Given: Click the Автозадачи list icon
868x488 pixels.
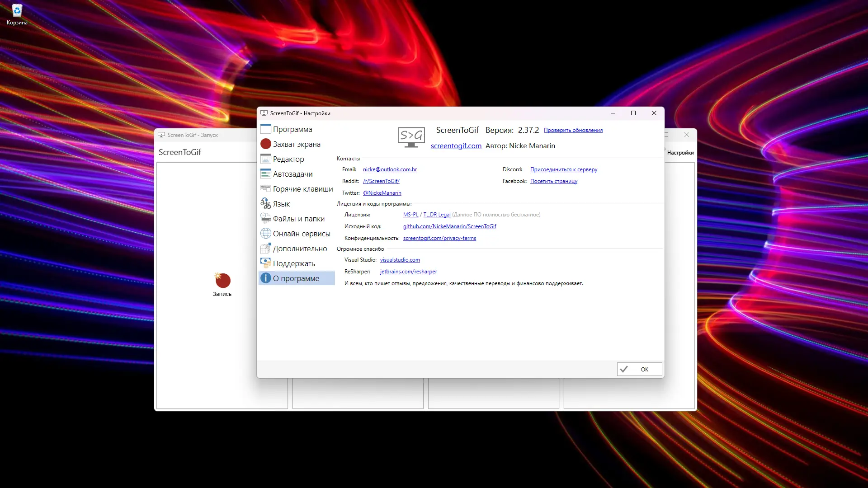Looking at the screenshot, I should [266, 174].
